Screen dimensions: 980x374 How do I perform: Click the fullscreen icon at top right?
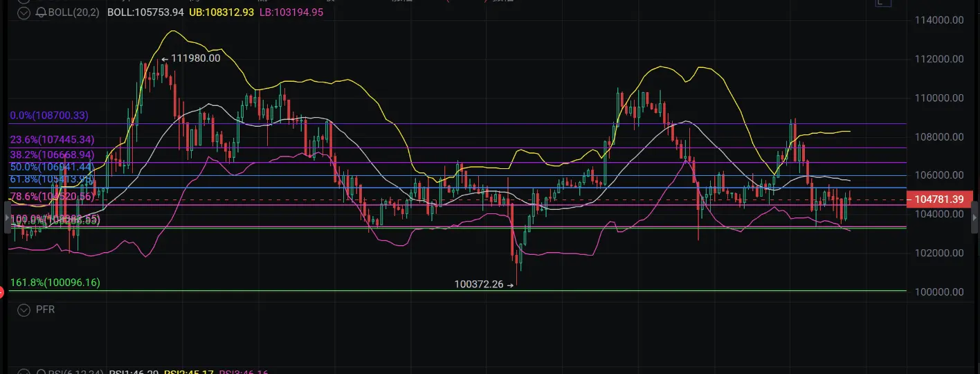pos(882,3)
